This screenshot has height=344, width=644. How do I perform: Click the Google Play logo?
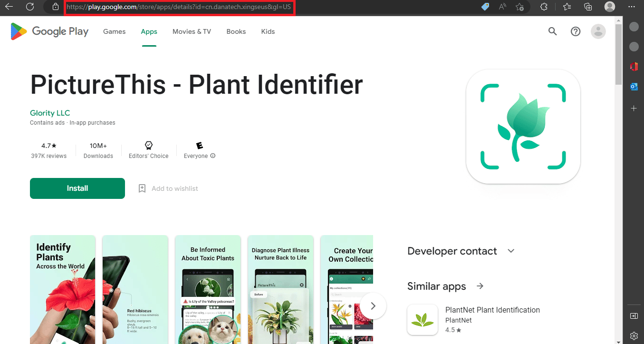pos(49,31)
